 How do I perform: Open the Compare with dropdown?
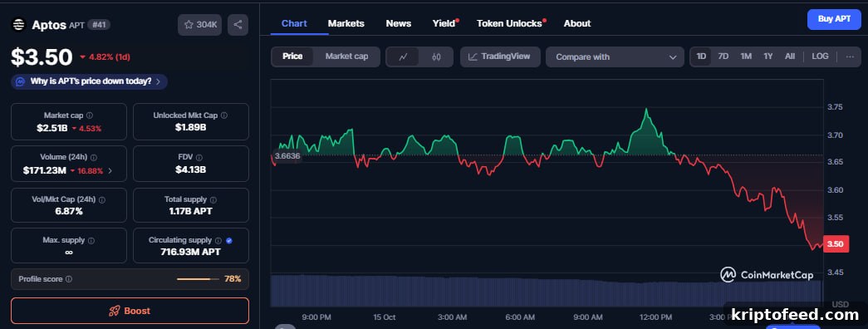point(615,56)
